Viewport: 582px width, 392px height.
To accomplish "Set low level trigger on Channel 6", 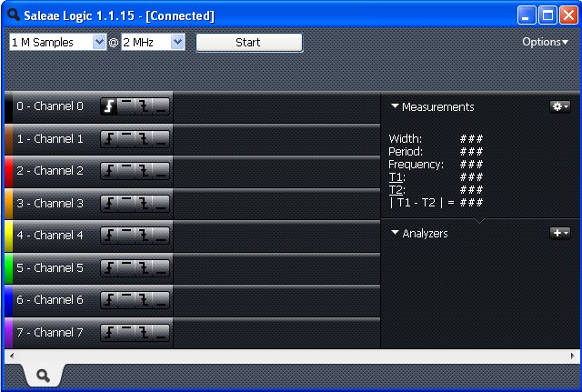I will click(x=161, y=300).
